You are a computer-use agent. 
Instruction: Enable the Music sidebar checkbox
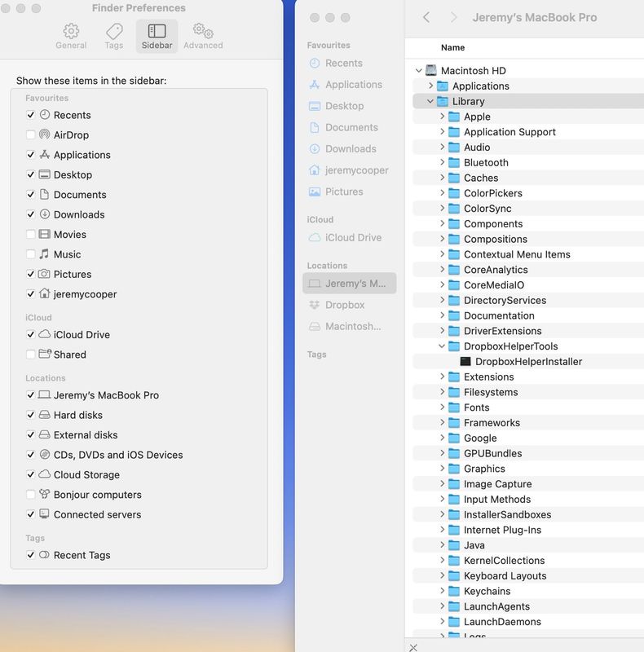click(x=30, y=254)
